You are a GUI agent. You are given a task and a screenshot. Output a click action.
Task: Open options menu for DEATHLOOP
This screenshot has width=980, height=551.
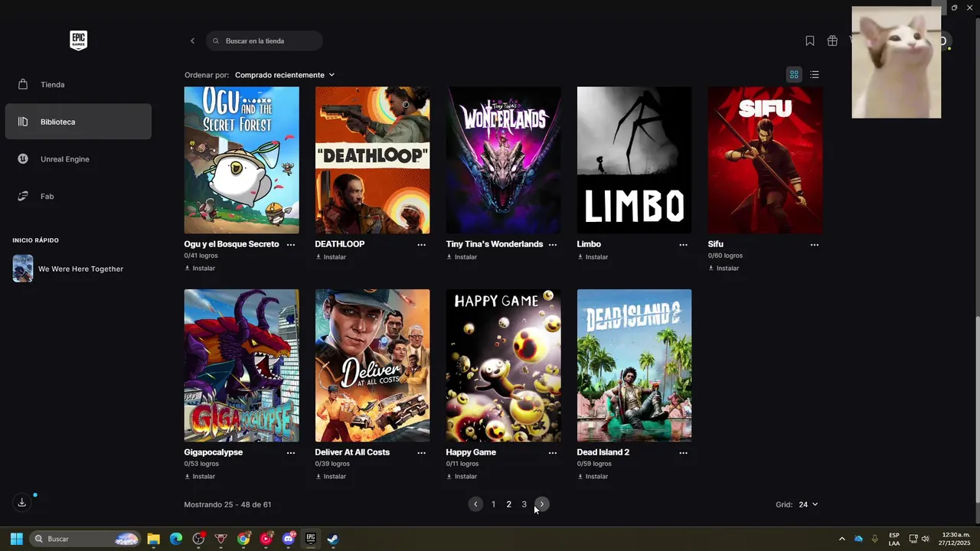click(422, 245)
